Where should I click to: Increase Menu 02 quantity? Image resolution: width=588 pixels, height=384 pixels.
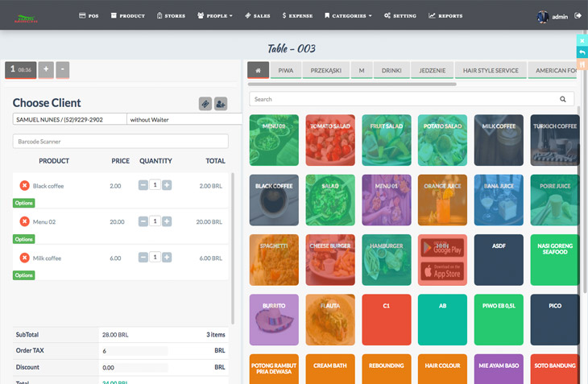(x=167, y=221)
